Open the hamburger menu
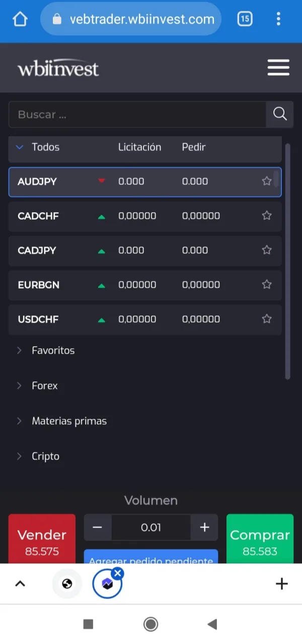Screen dimensions: 302x644 [278, 68]
